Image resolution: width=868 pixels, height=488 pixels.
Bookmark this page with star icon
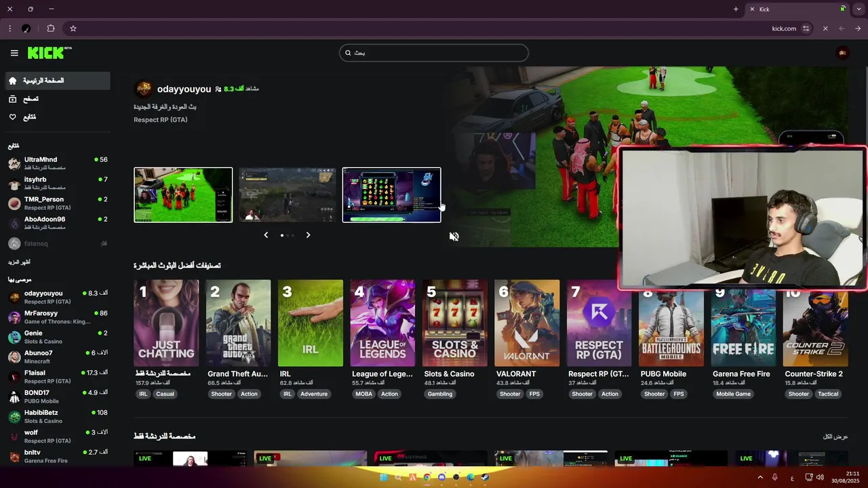(73, 28)
